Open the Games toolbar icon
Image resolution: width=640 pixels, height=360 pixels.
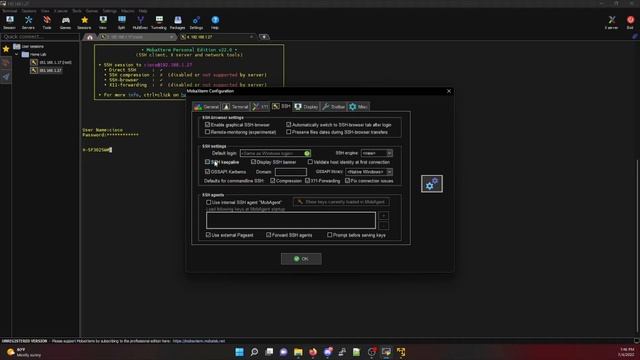pyautogui.click(x=65, y=22)
